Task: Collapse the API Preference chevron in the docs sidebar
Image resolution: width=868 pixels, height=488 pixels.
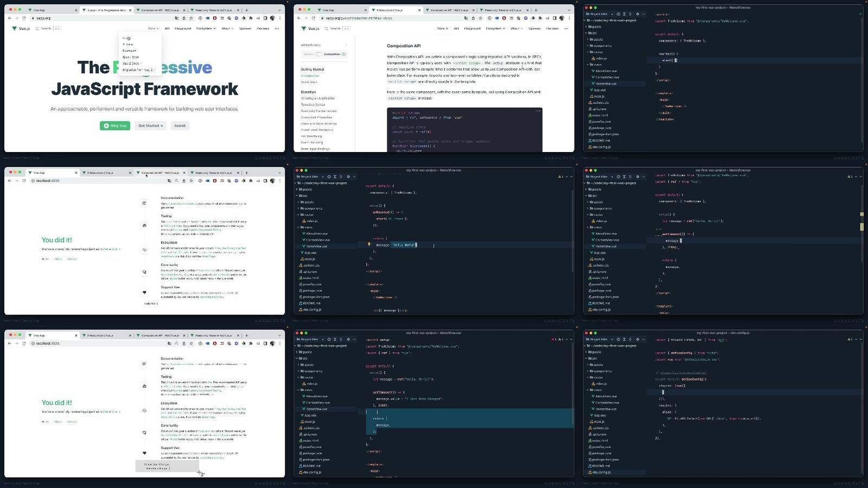Action: click(346, 45)
